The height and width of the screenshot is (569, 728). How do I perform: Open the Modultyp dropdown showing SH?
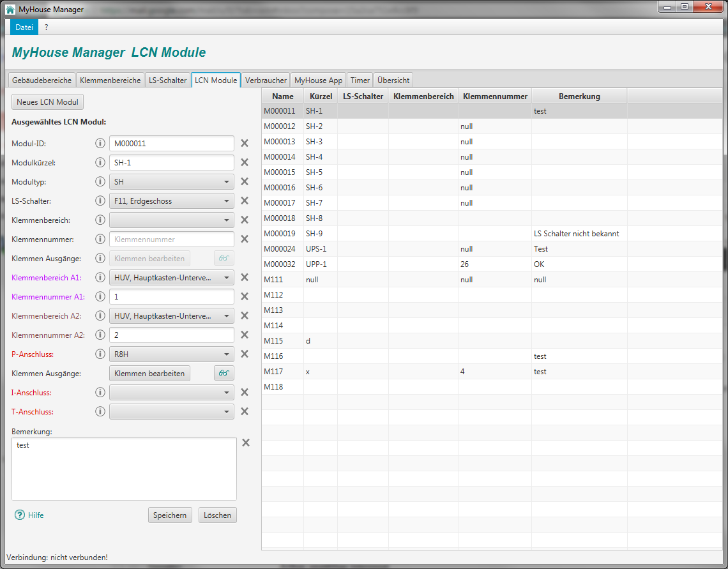[x=171, y=182]
